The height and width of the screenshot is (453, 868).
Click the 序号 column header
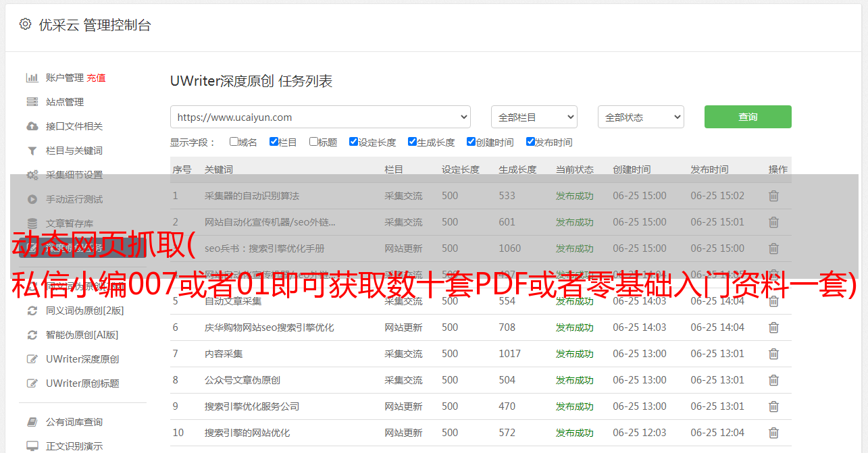point(182,169)
